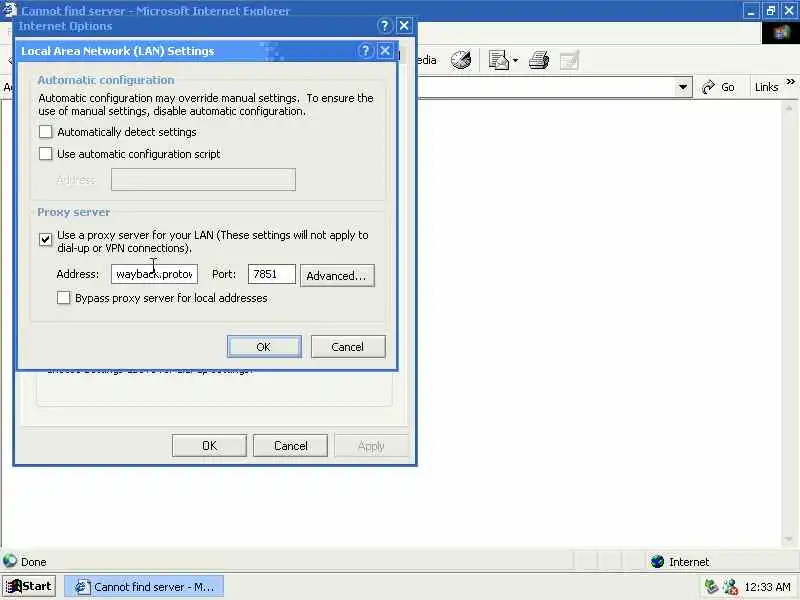This screenshot has width=800, height=600.
Task: Select Cannot find server taskbar button
Action: coord(144,587)
